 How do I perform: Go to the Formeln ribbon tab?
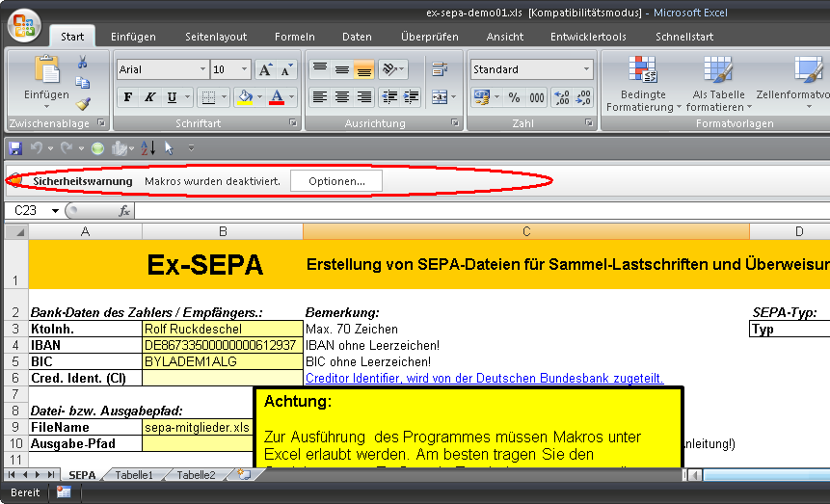294,37
